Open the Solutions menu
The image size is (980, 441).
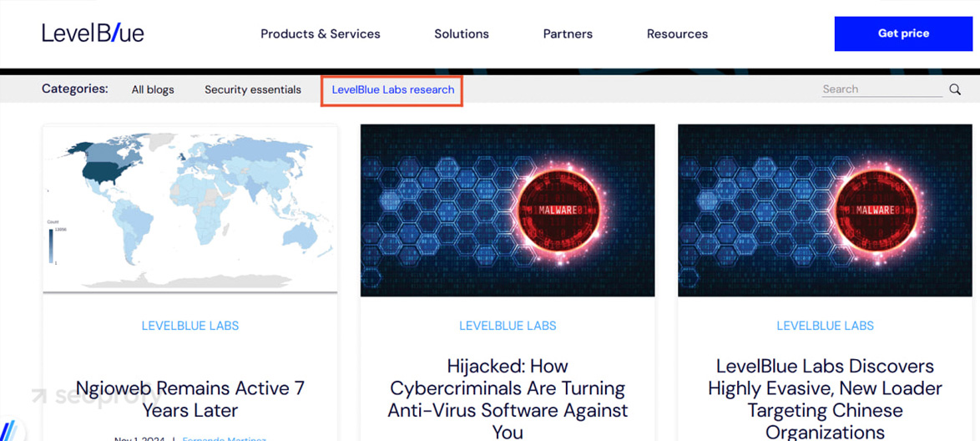[462, 33]
